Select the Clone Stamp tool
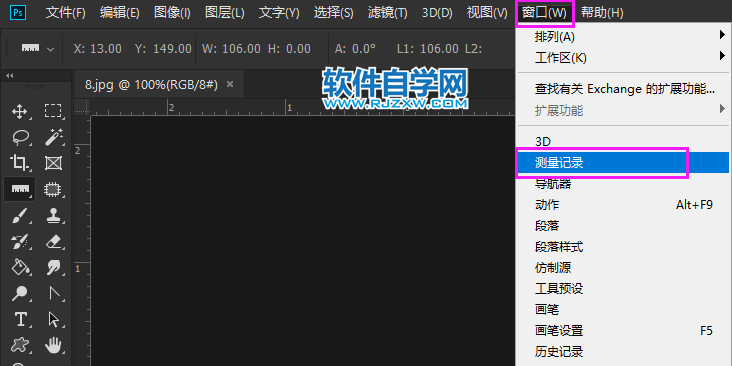 (53, 216)
